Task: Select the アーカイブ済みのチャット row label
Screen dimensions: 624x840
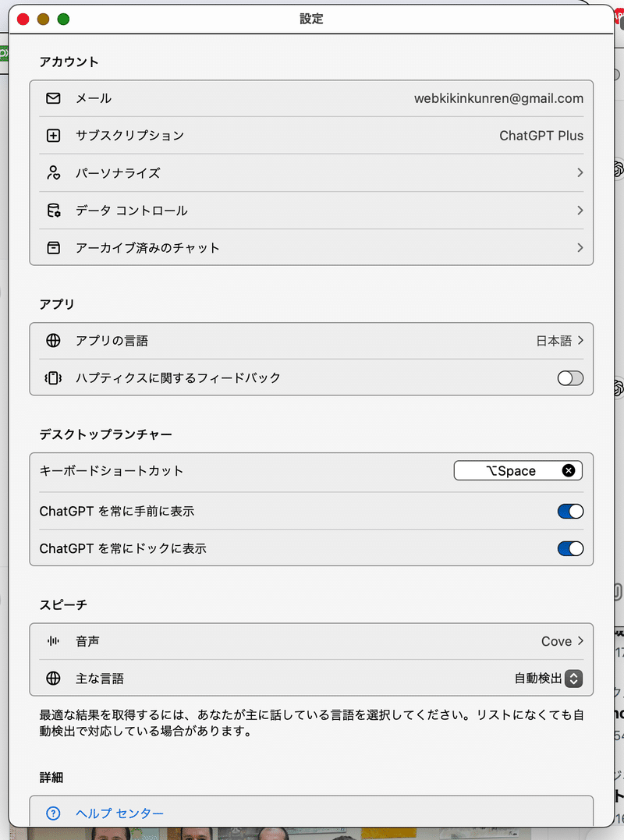Action: point(148,247)
